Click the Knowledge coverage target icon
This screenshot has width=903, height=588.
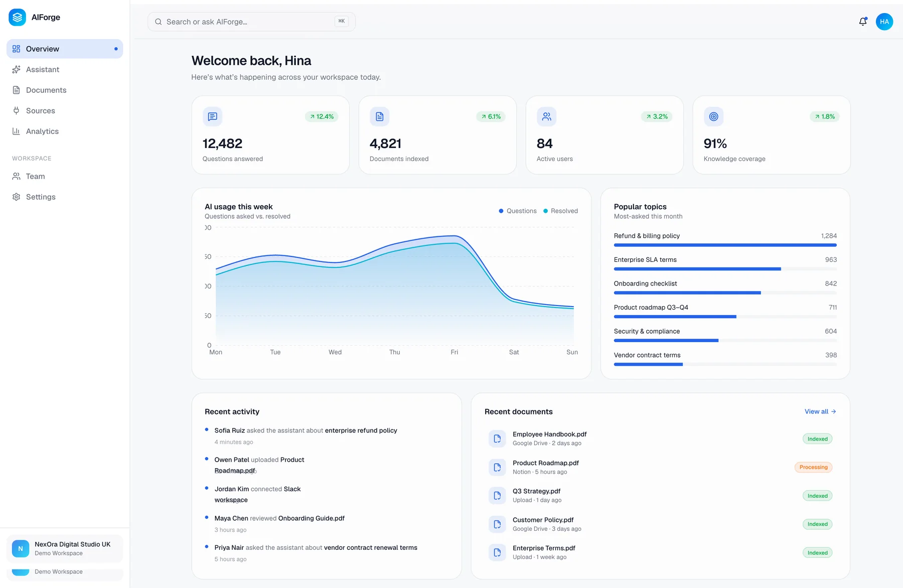click(714, 116)
